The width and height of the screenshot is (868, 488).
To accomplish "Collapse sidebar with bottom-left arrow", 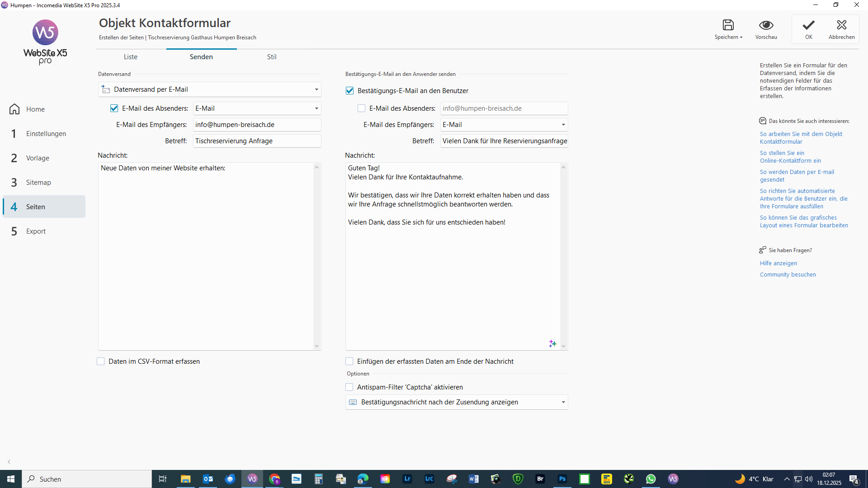I will click(x=9, y=462).
